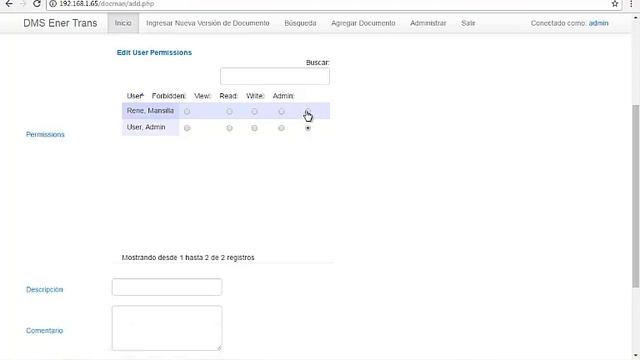Click the Descripción label
The width and height of the screenshot is (640, 360).
click(x=44, y=289)
